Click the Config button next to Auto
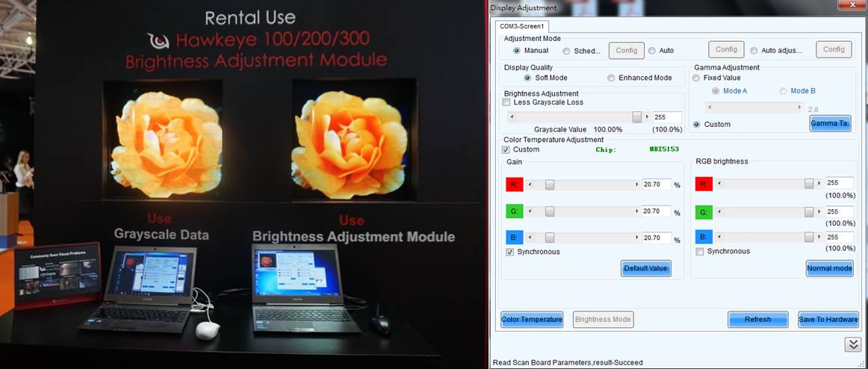This screenshot has width=868, height=369. [x=726, y=50]
